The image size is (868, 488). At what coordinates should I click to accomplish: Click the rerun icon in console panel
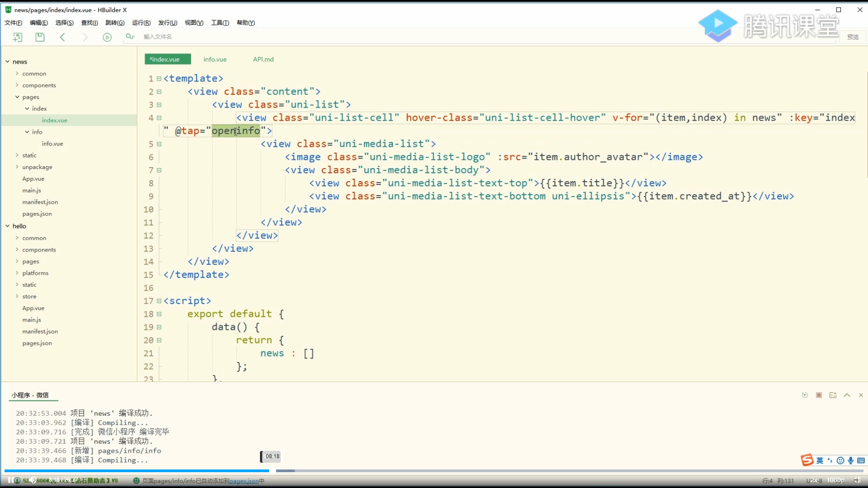(805, 395)
